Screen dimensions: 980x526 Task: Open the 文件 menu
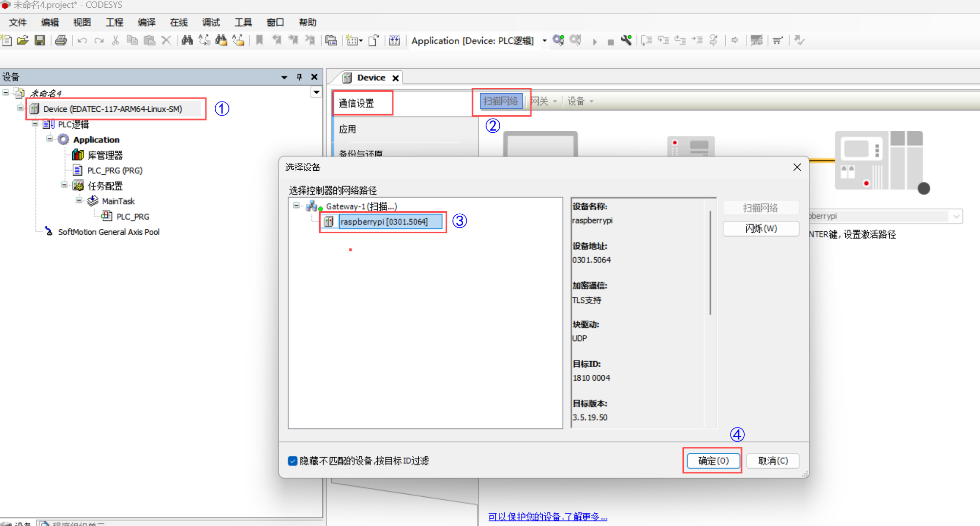[x=18, y=22]
